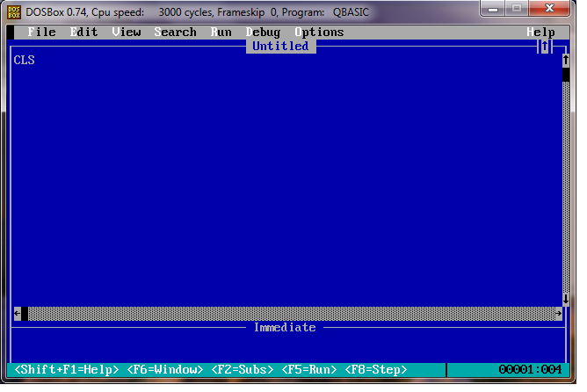The width and height of the screenshot is (587, 392).
Task: Expand the Search menu
Action: point(176,33)
